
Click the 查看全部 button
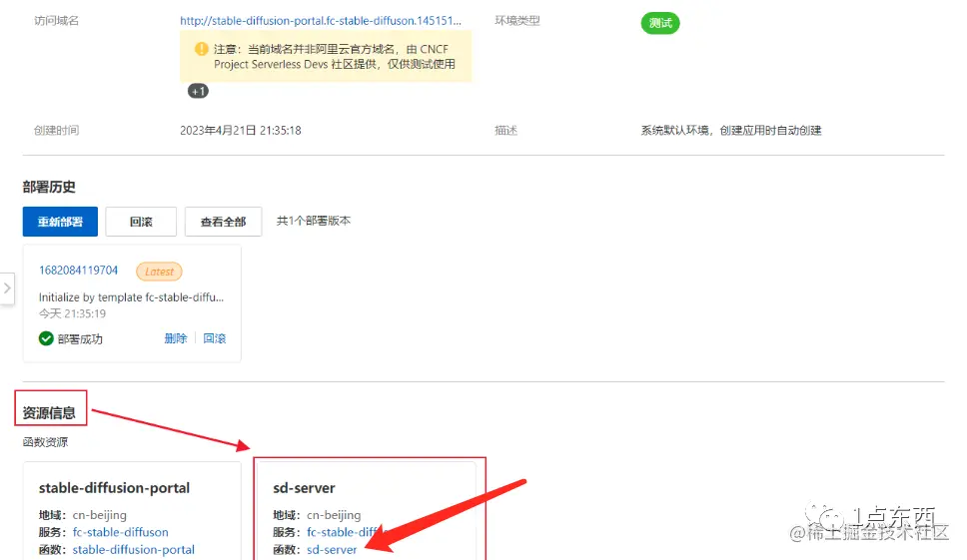point(223,222)
